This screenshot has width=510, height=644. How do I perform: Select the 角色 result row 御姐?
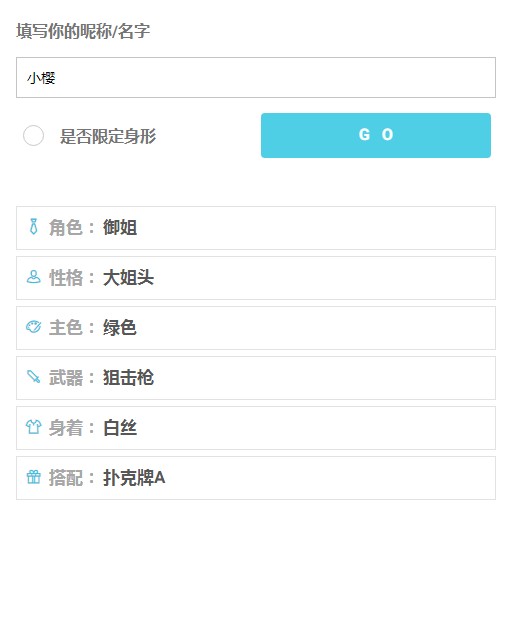coord(256,228)
